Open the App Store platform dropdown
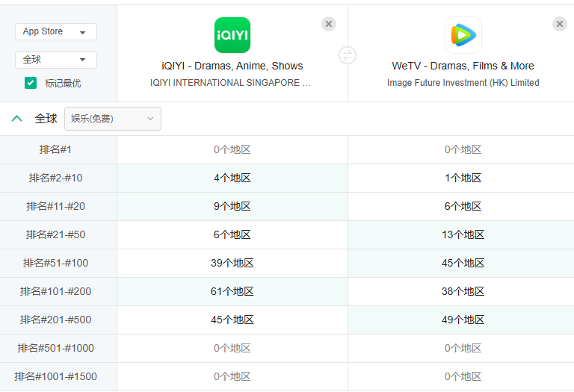Image resolution: width=574 pixels, height=392 pixels. pyautogui.click(x=56, y=32)
